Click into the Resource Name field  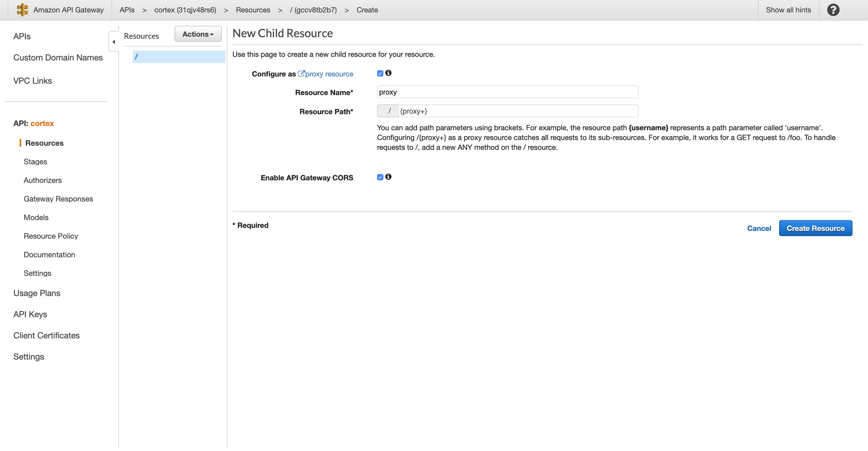507,92
